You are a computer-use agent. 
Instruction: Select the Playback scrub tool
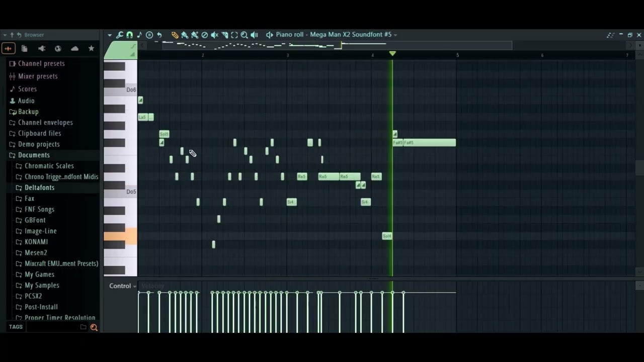pyautogui.click(x=254, y=35)
